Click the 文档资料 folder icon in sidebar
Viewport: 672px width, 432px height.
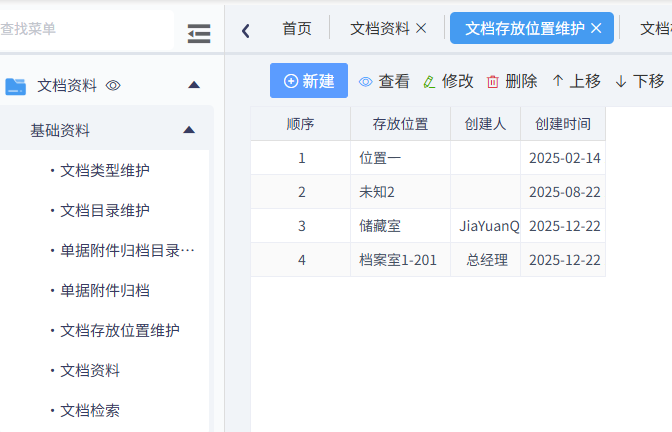(16, 86)
